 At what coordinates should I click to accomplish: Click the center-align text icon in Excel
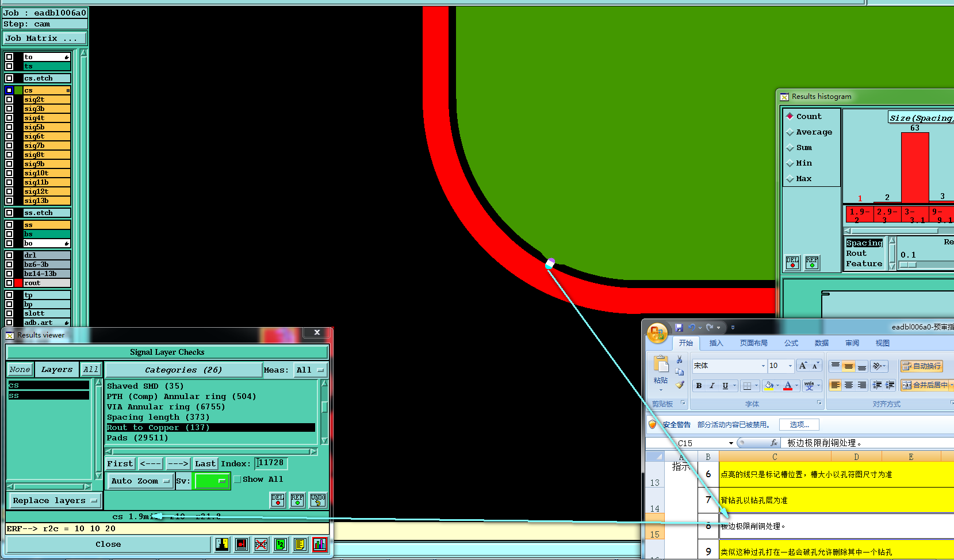(849, 385)
